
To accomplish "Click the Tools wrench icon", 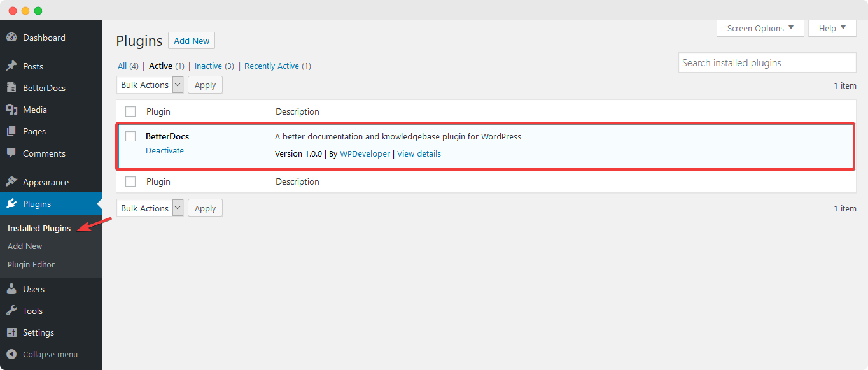I will pos(11,311).
